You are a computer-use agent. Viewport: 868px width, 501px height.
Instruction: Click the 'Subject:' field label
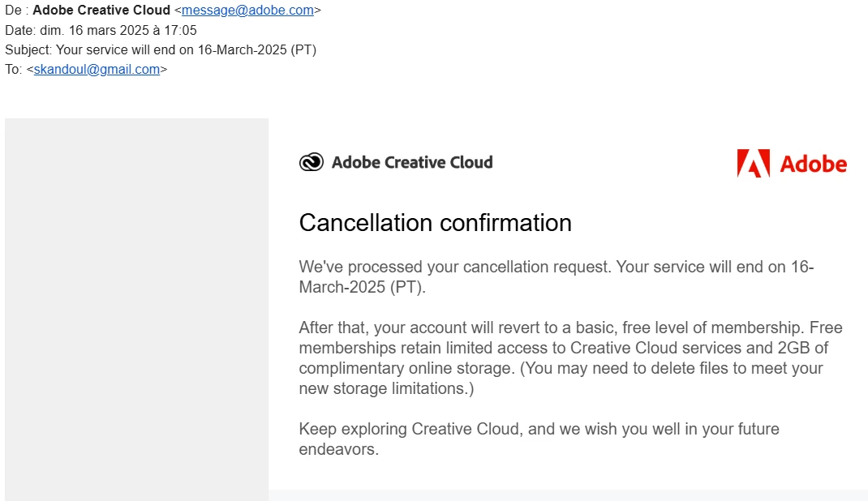point(28,50)
